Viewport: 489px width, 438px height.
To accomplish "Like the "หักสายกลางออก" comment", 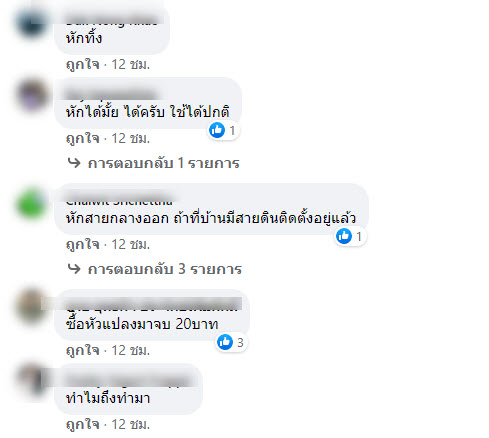I will (83, 244).
